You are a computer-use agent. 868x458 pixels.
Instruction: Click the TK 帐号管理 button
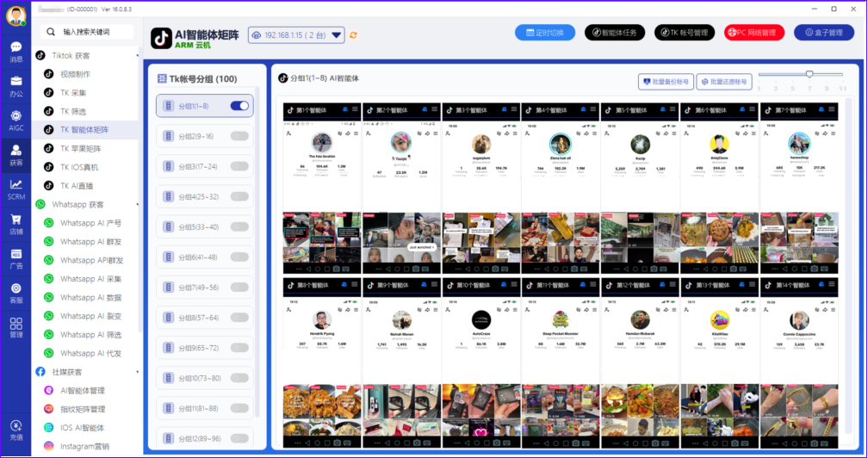(685, 33)
